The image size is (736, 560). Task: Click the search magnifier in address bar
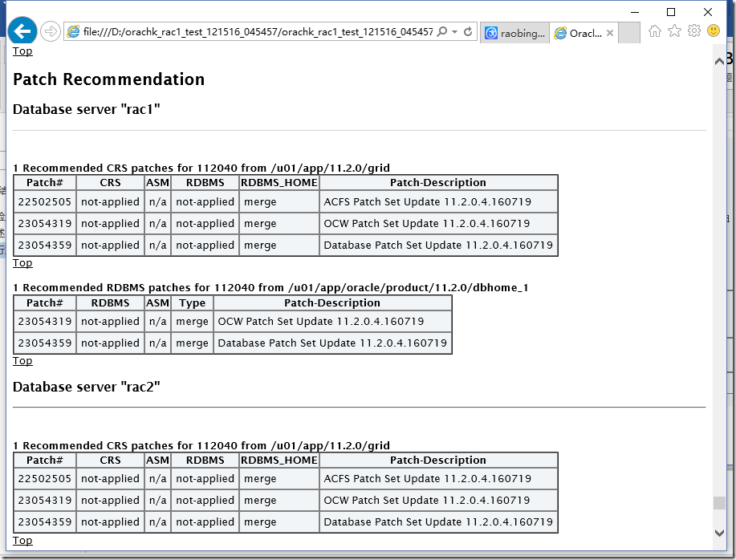tap(442, 32)
